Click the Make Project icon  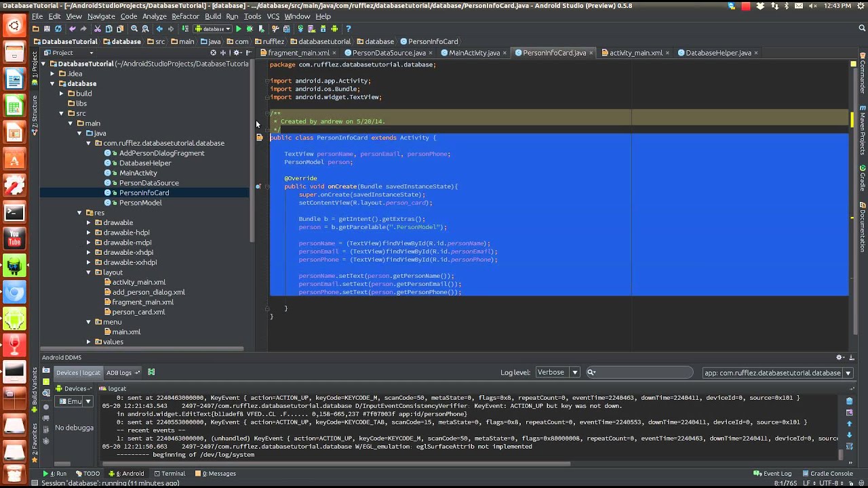tap(185, 28)
